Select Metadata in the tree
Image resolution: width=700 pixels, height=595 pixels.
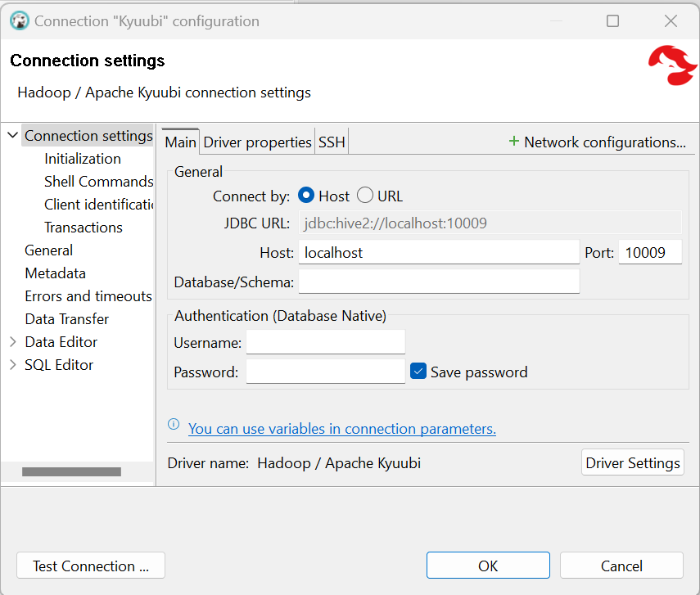[x=56, y=273]
